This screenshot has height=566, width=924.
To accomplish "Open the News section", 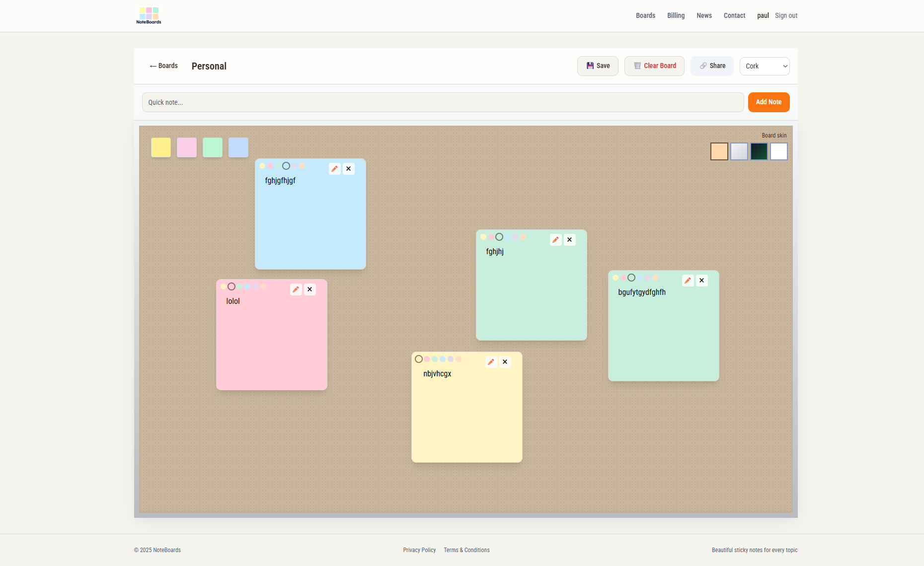I will [x=704, y=15].
